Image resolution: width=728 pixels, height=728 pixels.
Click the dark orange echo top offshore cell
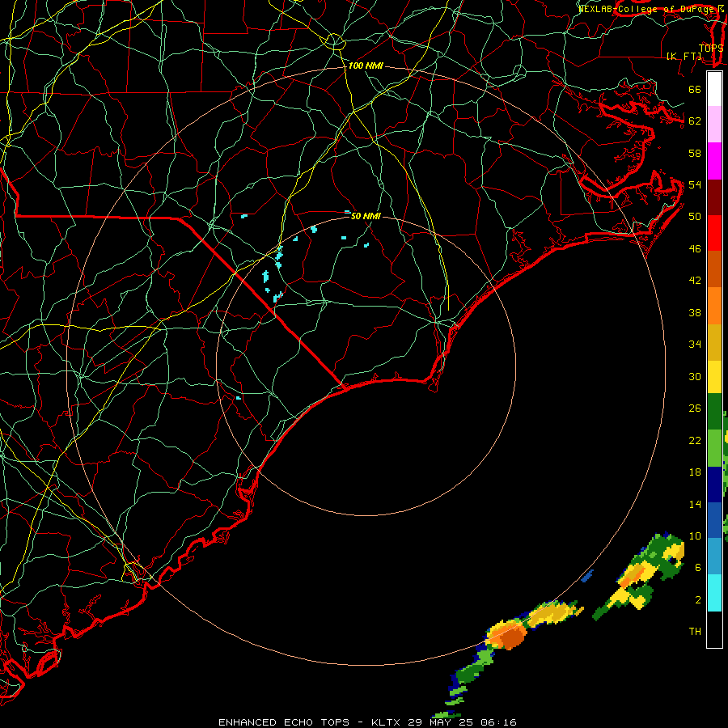[x=510, y=637]
